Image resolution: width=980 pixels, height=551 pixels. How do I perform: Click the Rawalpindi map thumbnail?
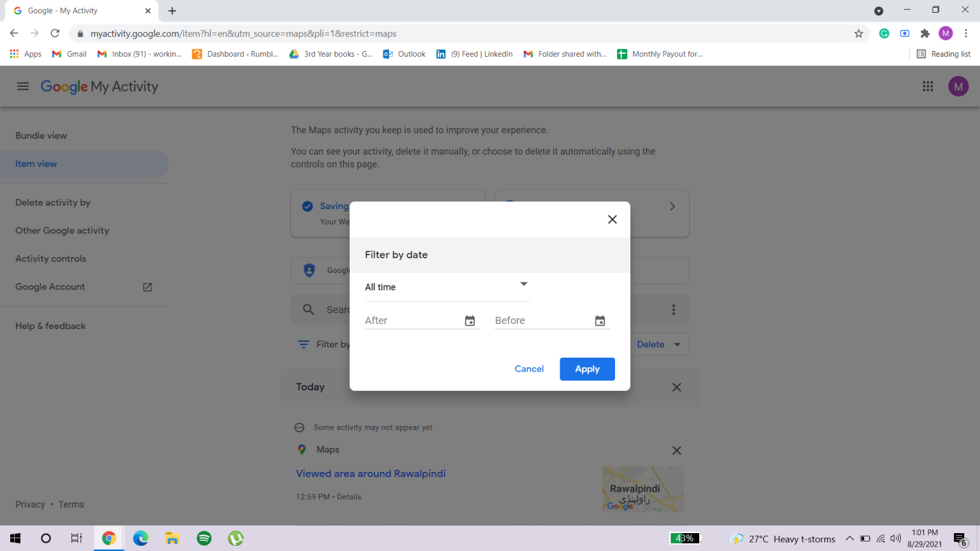642,489
